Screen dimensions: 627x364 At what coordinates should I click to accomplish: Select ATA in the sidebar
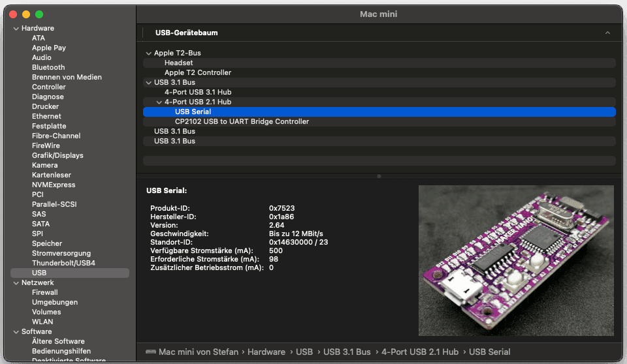[39, 38]
